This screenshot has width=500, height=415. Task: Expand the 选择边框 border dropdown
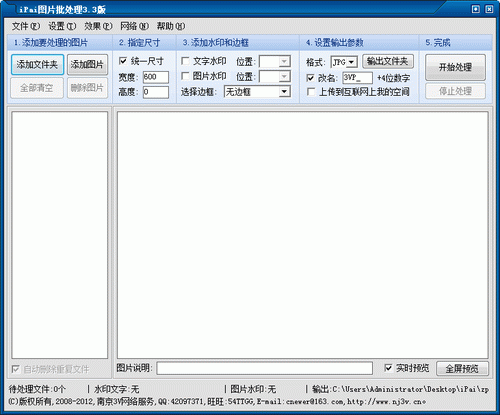[284, 92]
